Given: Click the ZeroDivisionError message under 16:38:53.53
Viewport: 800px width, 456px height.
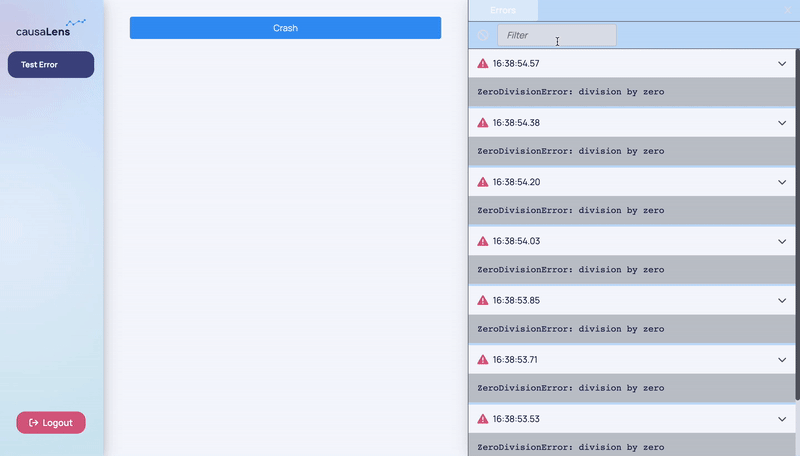Looking at the screenshot, I should (570, 447).
